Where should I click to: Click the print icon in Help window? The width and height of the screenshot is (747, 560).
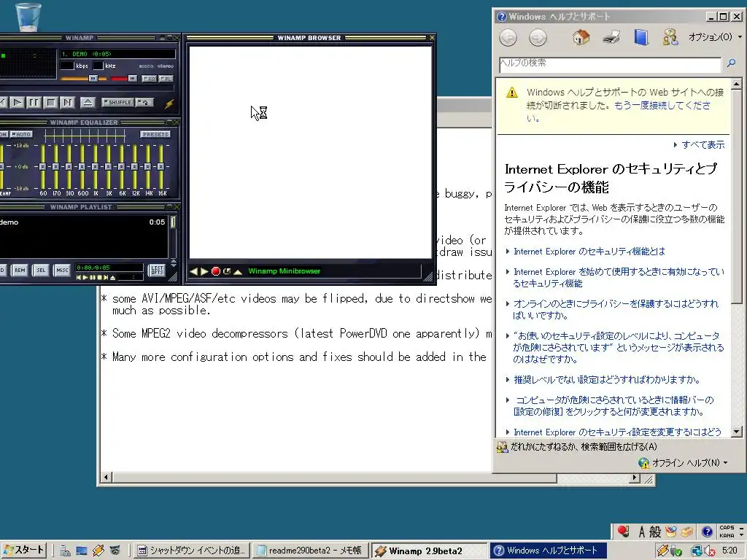pos(611,37)
